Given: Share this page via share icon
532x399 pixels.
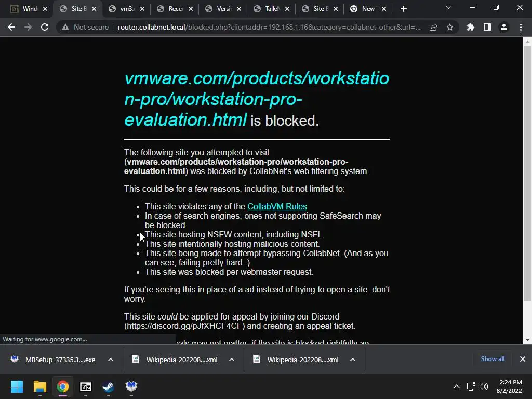Looking at the screenshot, I should (433, 27).
